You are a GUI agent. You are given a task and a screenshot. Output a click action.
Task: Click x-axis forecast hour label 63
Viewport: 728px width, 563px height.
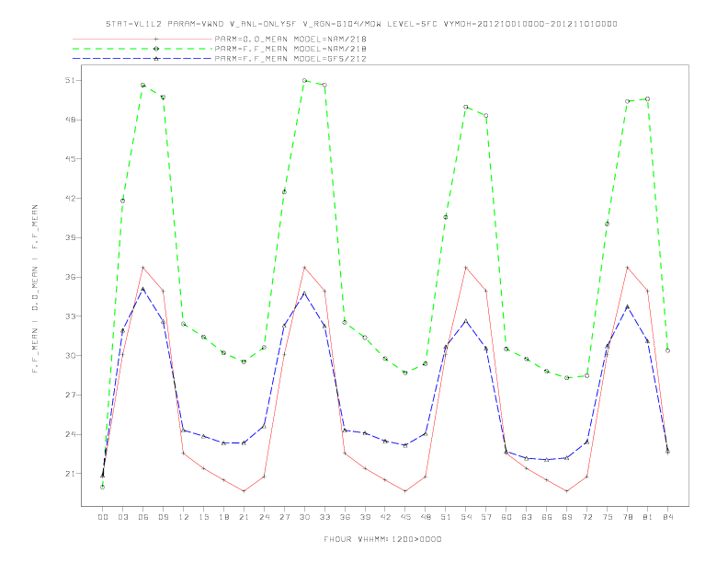[527, 517]
